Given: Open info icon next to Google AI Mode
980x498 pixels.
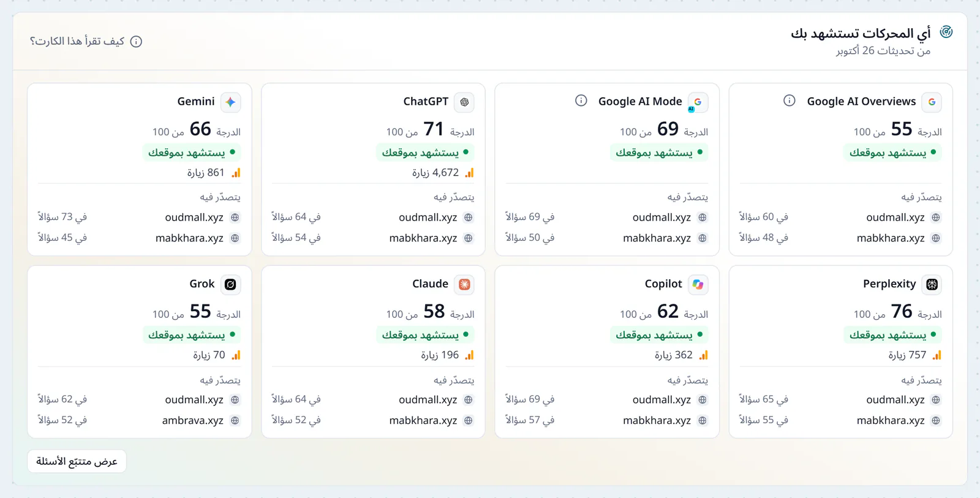Looking at the screenshot, I should [x=581, y=100].
